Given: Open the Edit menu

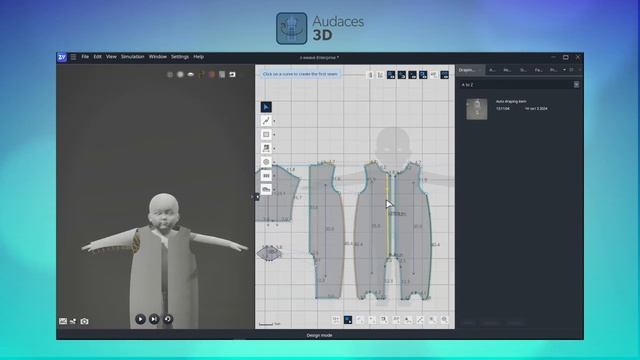Looking at the screenshot, I should click(x=97, y=57).
